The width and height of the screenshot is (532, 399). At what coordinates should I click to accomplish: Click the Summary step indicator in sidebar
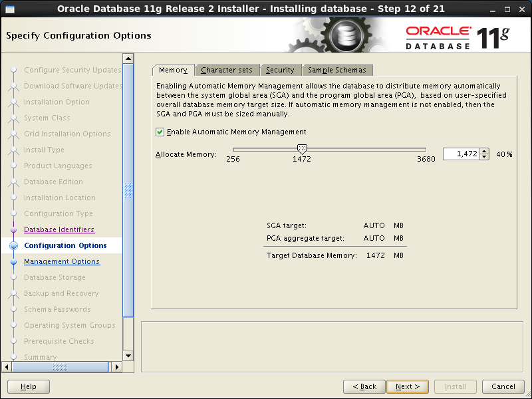(x=40, y=357)
